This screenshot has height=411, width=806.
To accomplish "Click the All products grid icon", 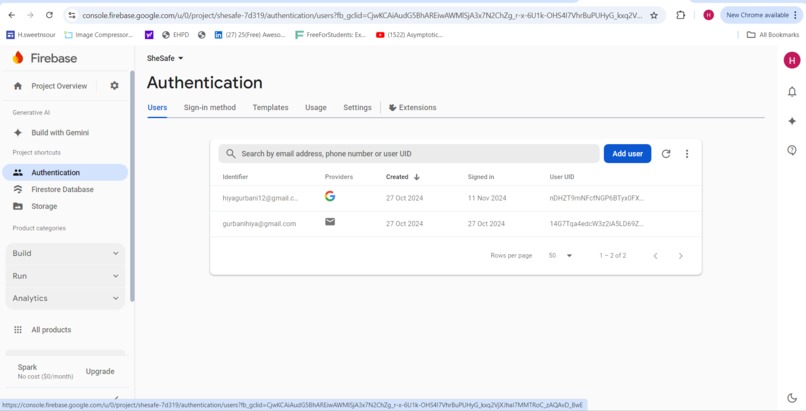I will pyautogui.click(x=18, y=330).
